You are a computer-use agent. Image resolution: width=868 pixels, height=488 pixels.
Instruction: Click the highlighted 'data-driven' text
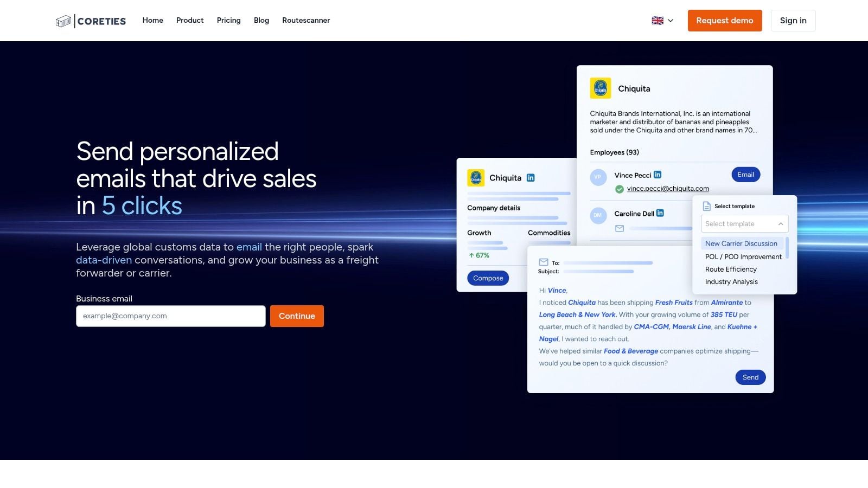[104, 260]
